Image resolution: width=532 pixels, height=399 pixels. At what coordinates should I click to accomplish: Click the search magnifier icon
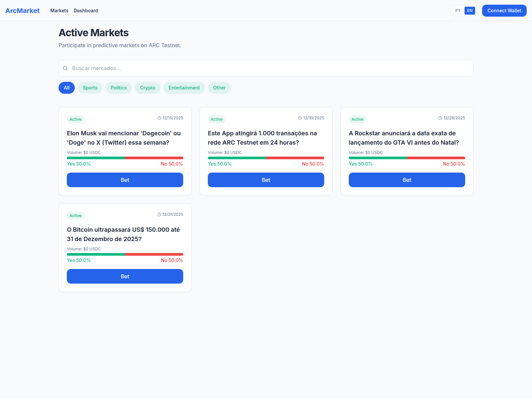pyautogui.click(x=65, y=68)
